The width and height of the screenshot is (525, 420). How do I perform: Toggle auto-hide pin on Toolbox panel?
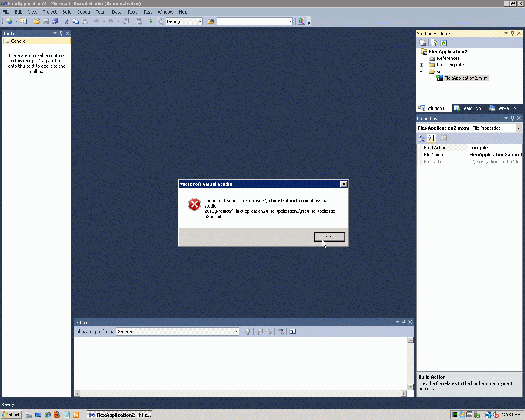[62, 33]
